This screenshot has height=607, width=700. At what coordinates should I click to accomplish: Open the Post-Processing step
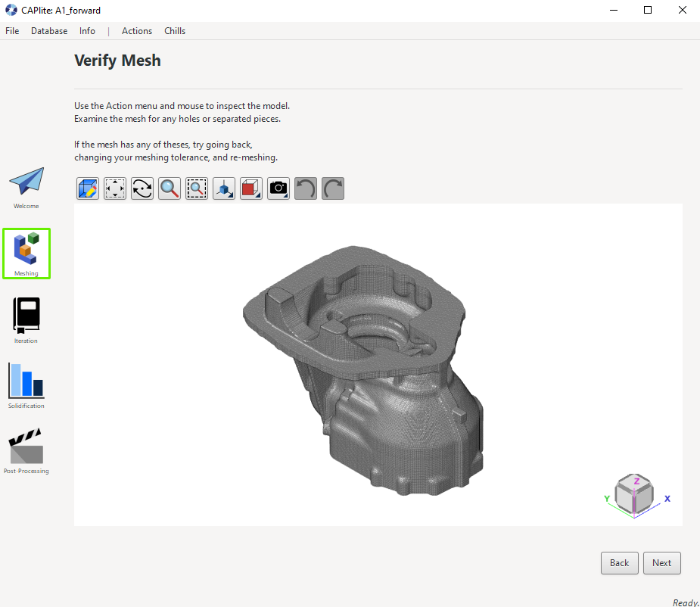click(26, 451)
